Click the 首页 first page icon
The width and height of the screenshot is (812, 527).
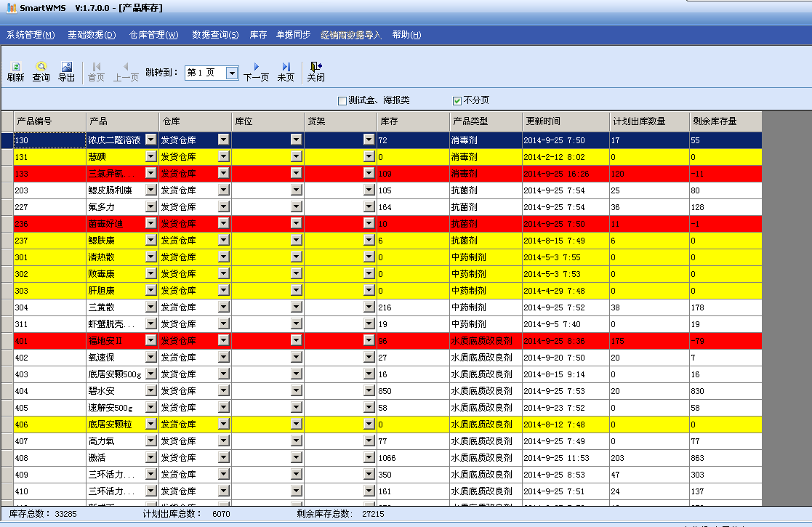pos(96,67)
